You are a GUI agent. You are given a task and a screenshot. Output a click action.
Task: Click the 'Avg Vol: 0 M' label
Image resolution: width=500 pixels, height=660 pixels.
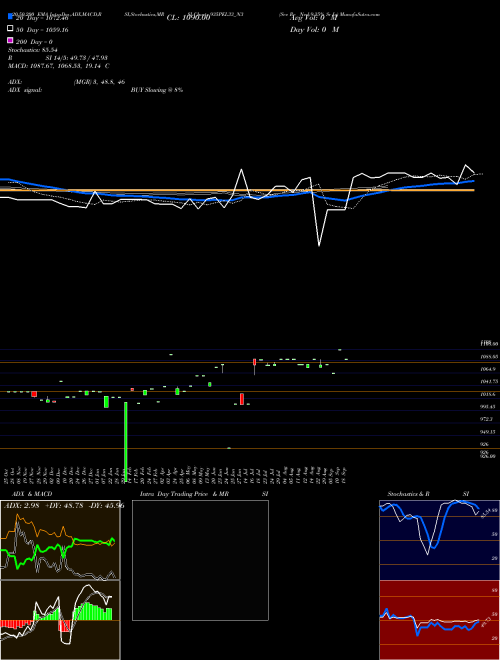(x=314, y=18)
